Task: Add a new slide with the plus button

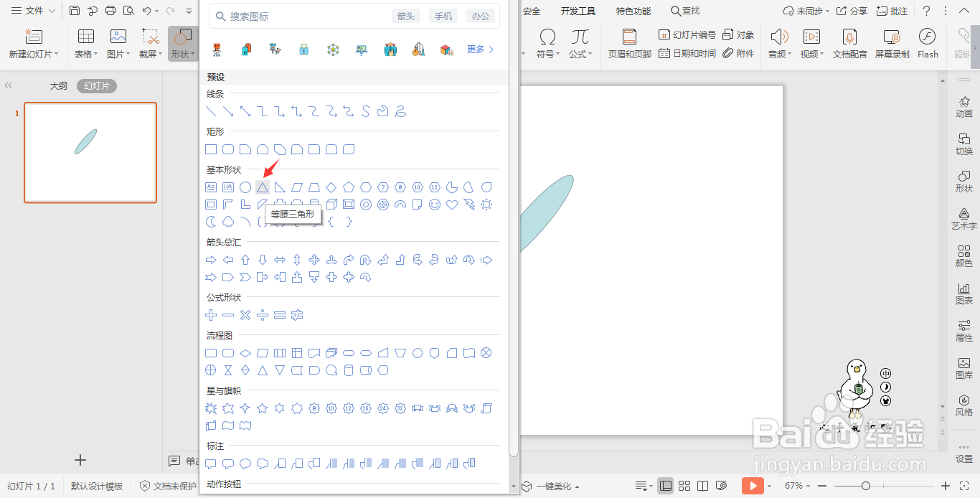Action: pyautogui.click(x=80, y=460)
